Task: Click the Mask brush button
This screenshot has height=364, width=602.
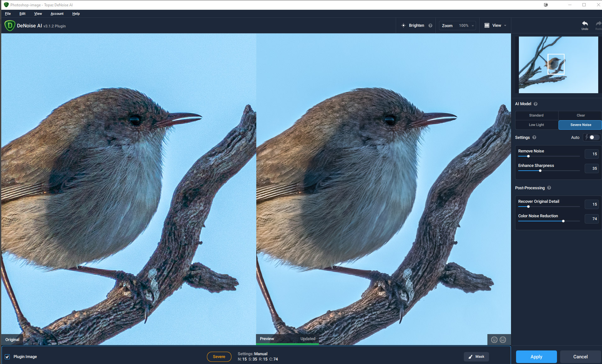Action: pos(476,356)
